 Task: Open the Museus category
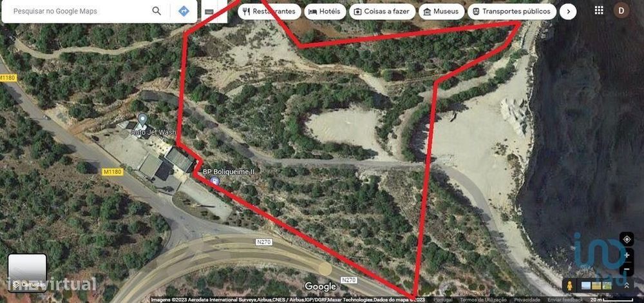[x=441, y=12]
